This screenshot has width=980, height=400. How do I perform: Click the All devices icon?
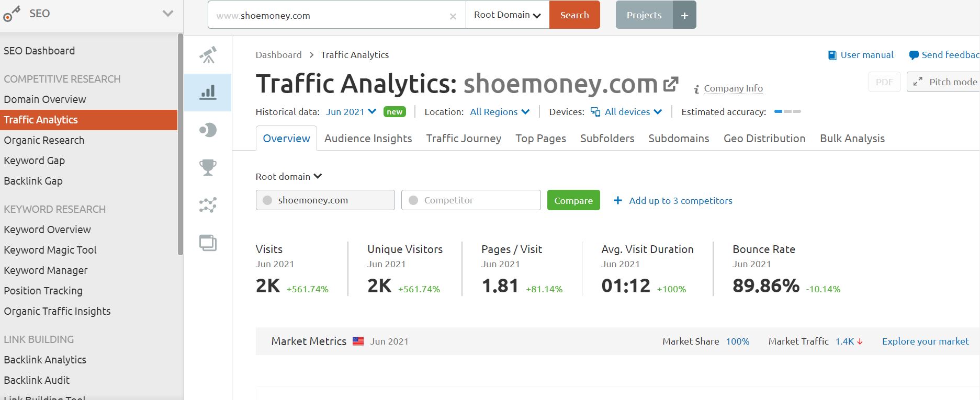coord(595,112)
